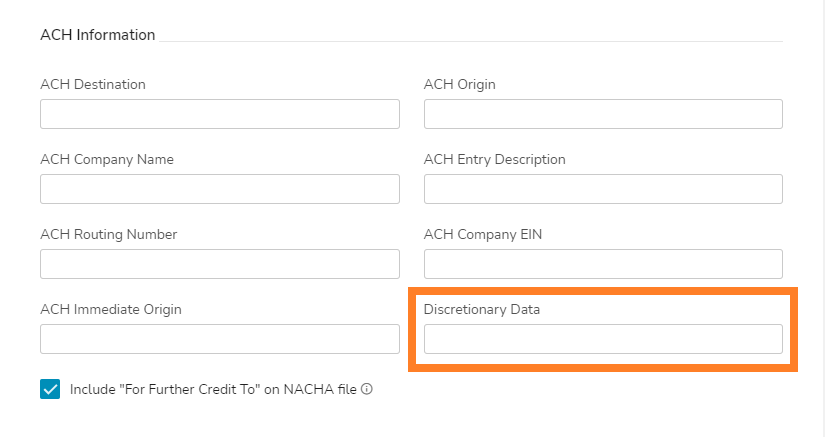Select the ACH Company Name field

[219, 189]
